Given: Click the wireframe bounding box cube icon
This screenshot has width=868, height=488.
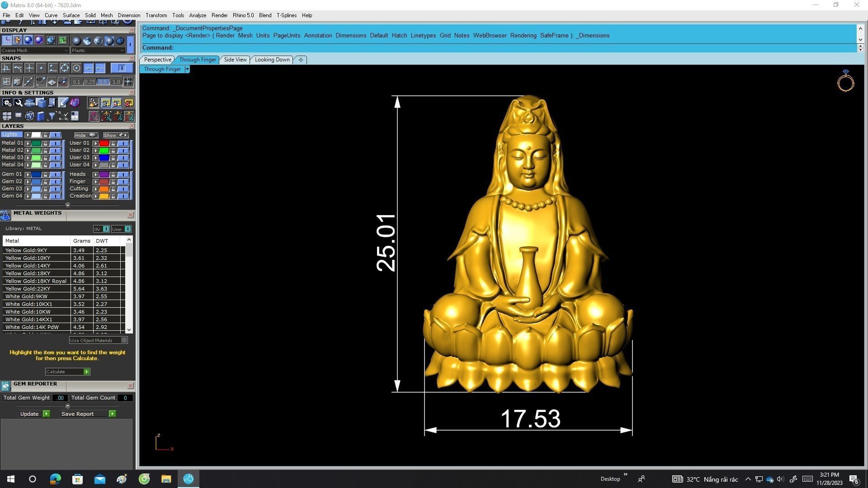Looking at the screenshot, I should (x=29, y=116).
